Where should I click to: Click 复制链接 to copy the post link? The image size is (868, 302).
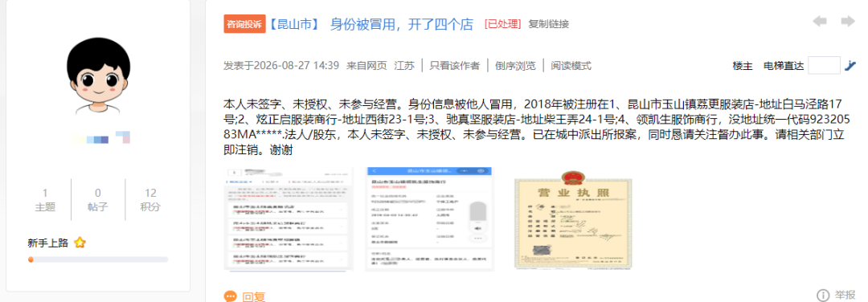[x=549, y=24]
